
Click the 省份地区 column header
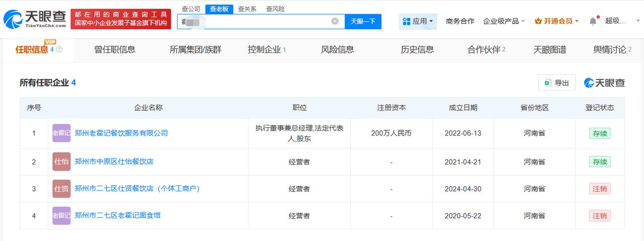[x=534, y=108]
